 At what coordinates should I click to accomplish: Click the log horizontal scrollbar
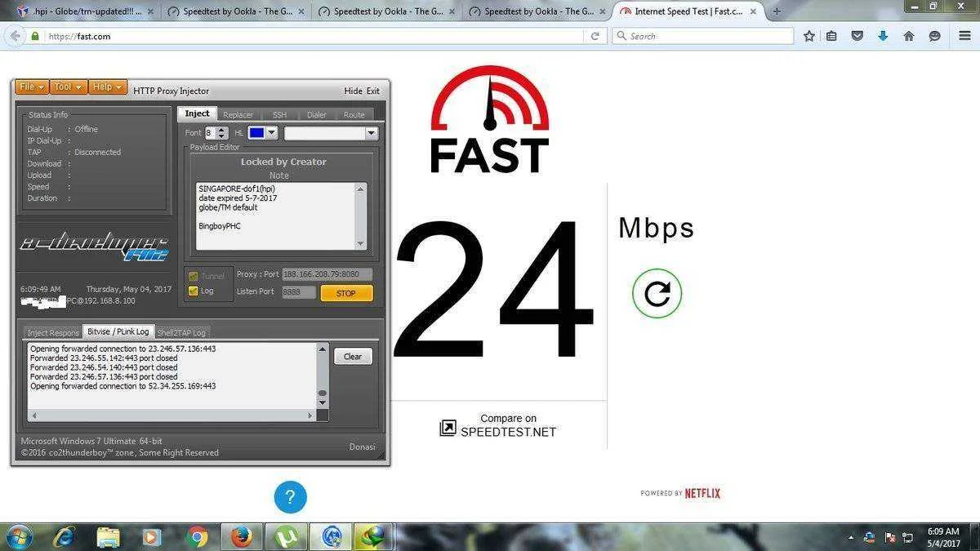click(172, 415)
